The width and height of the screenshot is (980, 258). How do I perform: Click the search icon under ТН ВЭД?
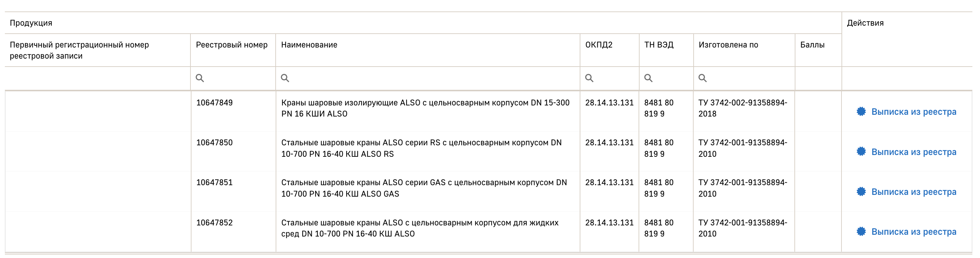pyautogui.click(x=648, y=78)
